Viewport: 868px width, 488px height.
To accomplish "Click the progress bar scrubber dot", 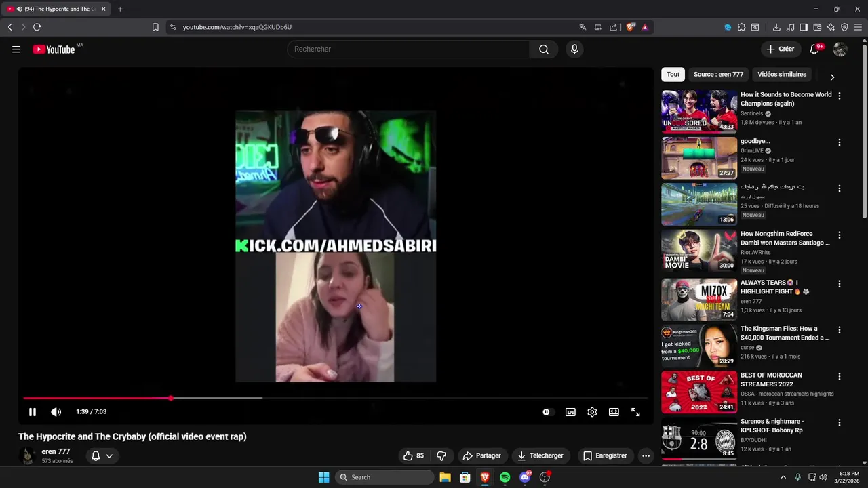I will click(x=171, y=398).
